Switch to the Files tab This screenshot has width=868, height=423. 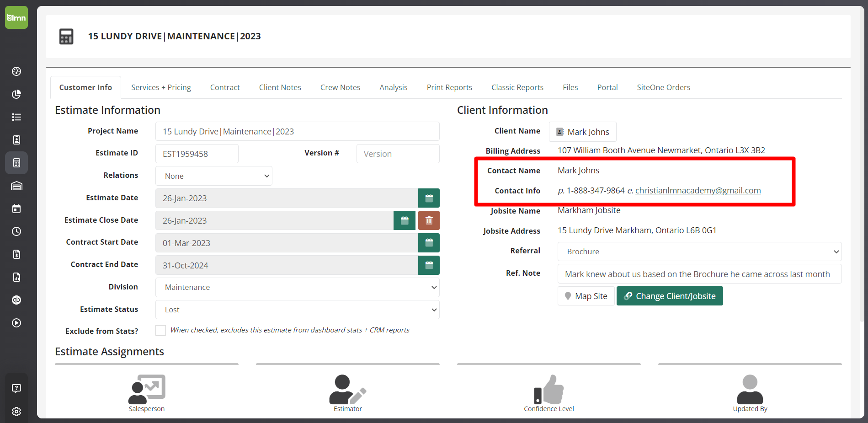click(x=570, y=87)
